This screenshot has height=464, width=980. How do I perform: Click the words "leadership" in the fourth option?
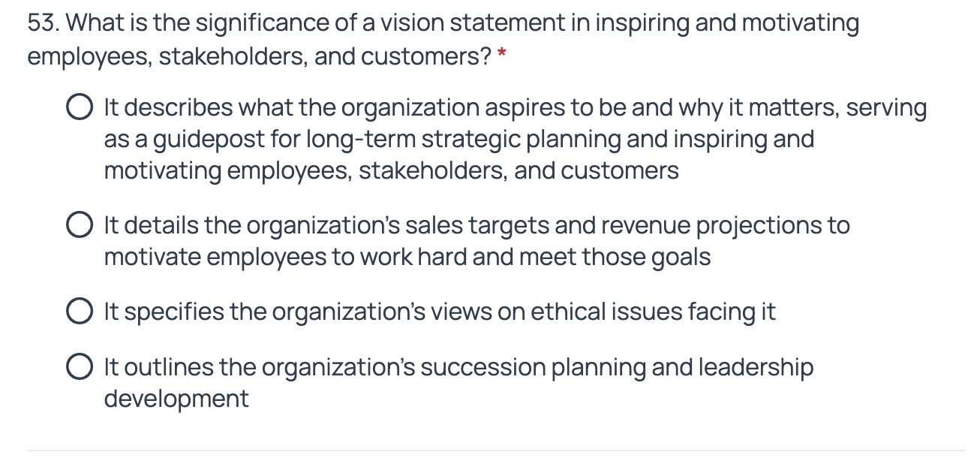click(x=756, y=368)
